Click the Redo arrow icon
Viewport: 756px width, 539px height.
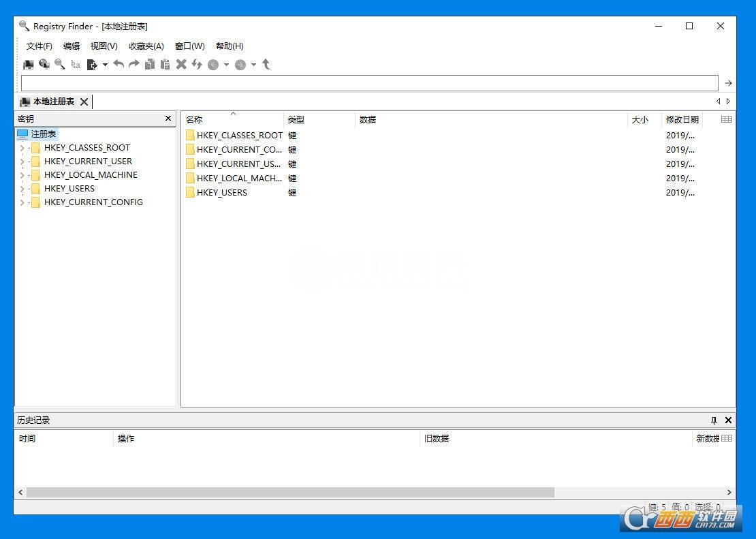[133, 64]
